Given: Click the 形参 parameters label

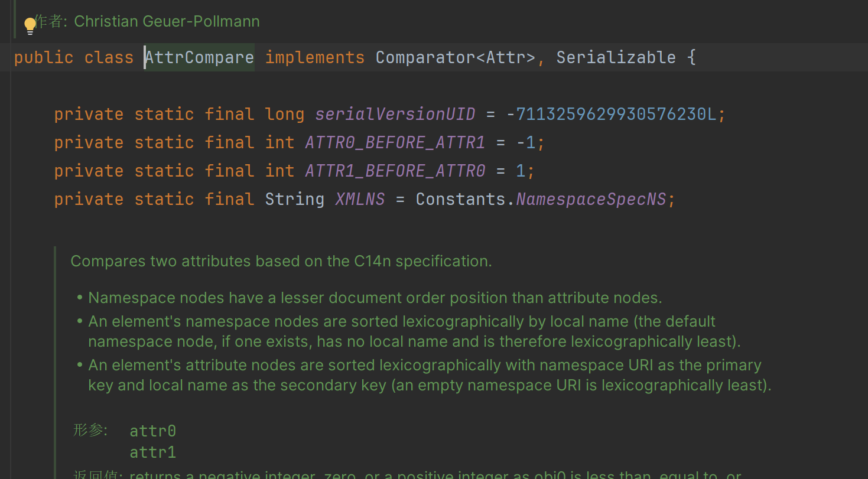Looking at the screenshot, I should 90,430.
